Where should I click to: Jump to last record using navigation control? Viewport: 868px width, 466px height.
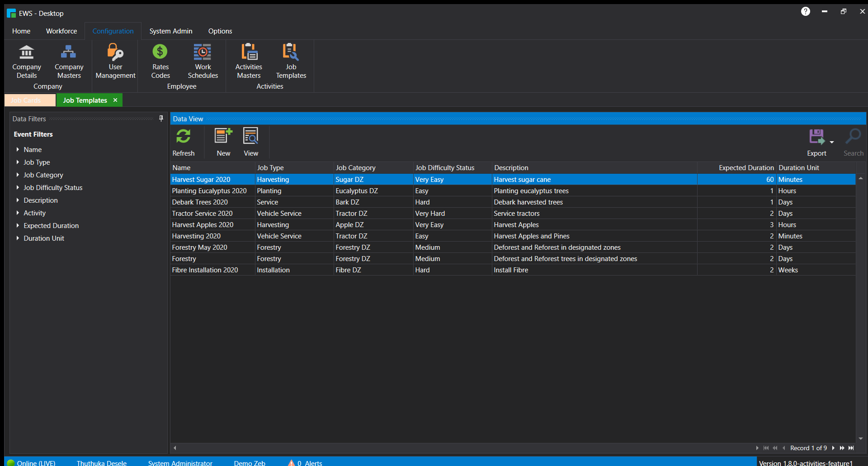coord(851,448)
